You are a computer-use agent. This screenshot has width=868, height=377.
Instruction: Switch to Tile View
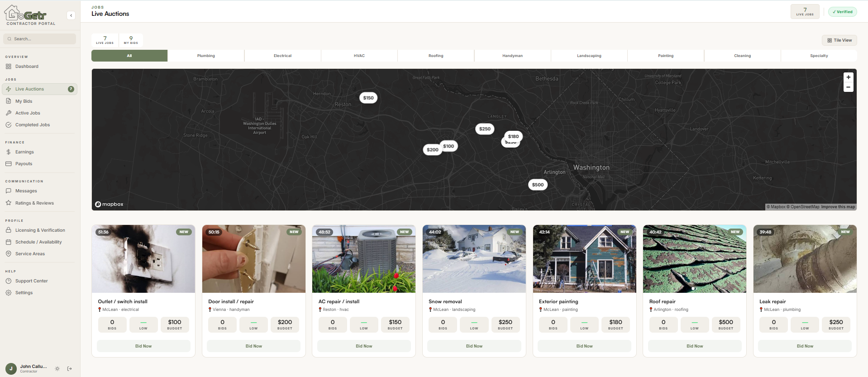point(839,40)
